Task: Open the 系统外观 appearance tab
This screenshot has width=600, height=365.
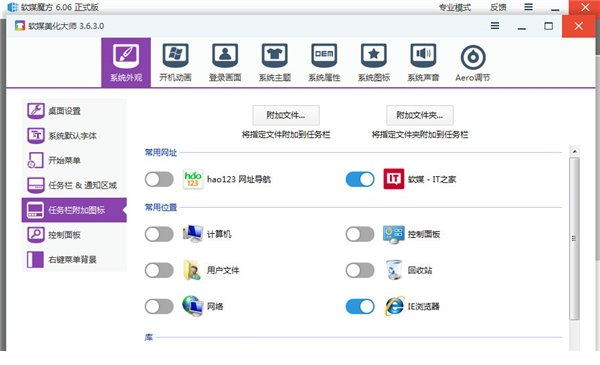Action: click(126, 63)
